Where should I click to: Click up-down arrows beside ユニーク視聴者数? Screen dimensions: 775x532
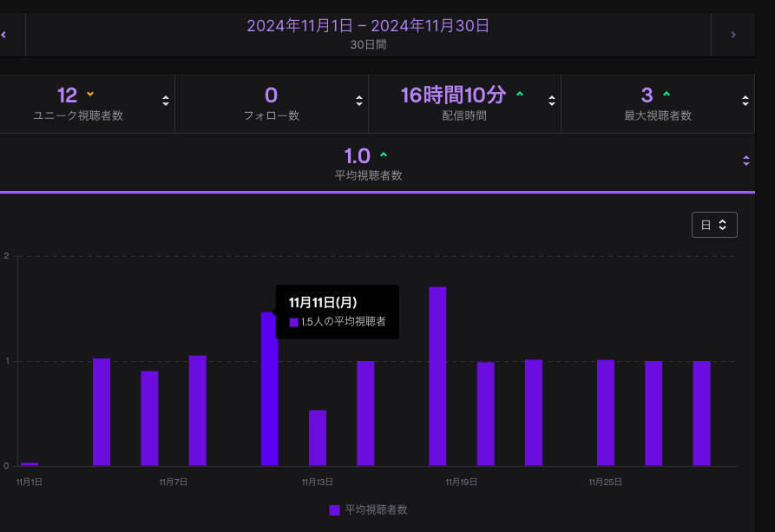tap(166, 101)
